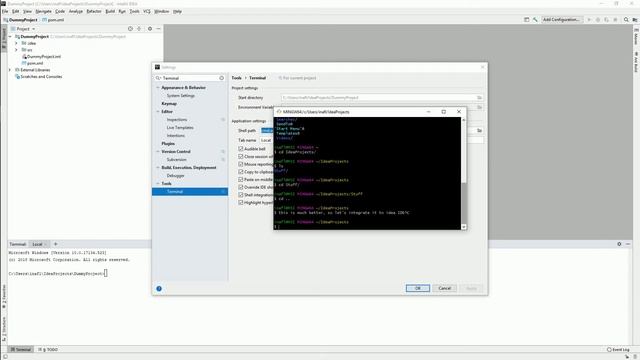Screen dimensions: 640x360
Task: Click the browse folder icon for Shell path
Action: click(480, 131)
